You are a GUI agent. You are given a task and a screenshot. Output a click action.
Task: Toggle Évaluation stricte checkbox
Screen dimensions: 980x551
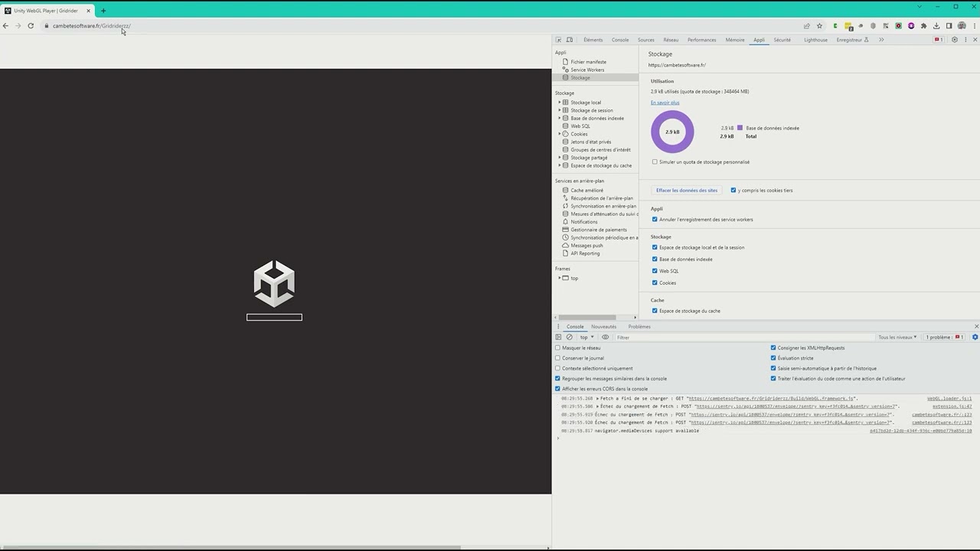(773, 358)
